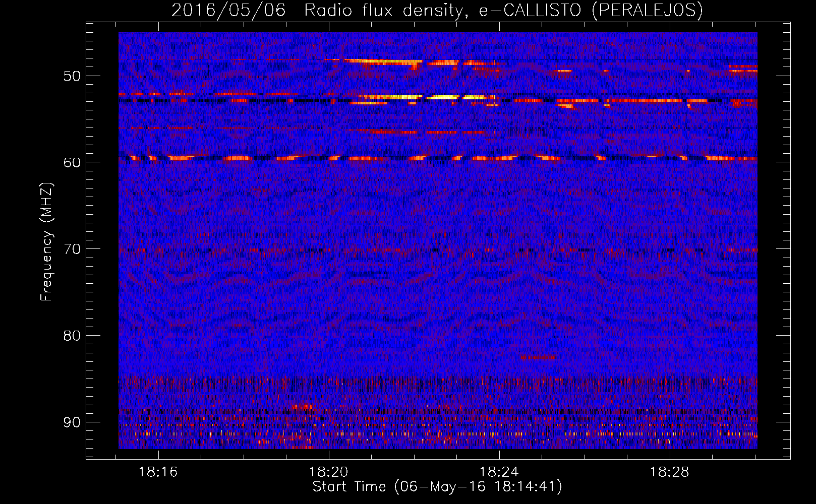
Task: Click the 18:16 time tick label
Action: (x=158, y=472)
